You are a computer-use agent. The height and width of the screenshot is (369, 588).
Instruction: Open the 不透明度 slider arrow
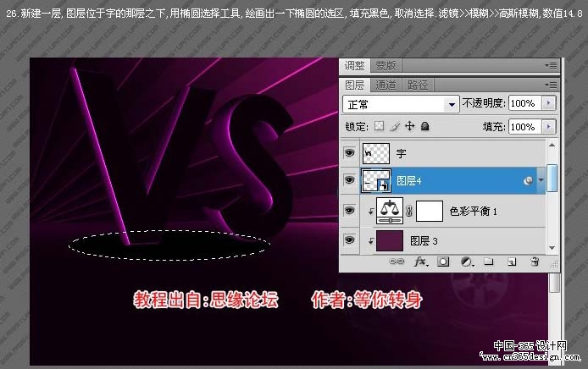(x=549, y=103)
